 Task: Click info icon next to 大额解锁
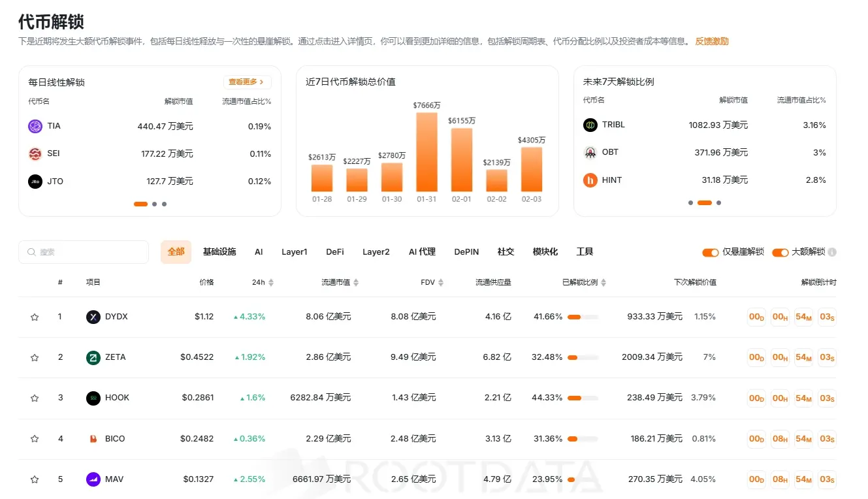[x=832, y=252]
